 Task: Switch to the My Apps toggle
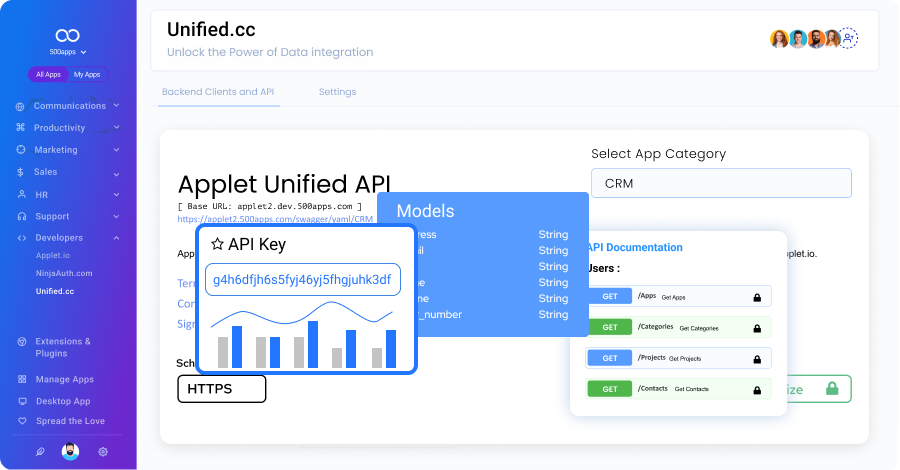click(87, 75)
